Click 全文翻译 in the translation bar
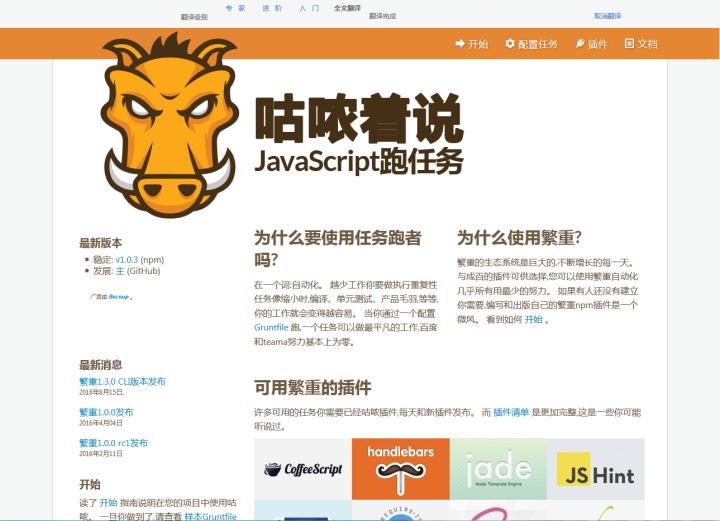The image size is (720, 521). (x=347, y=8)
